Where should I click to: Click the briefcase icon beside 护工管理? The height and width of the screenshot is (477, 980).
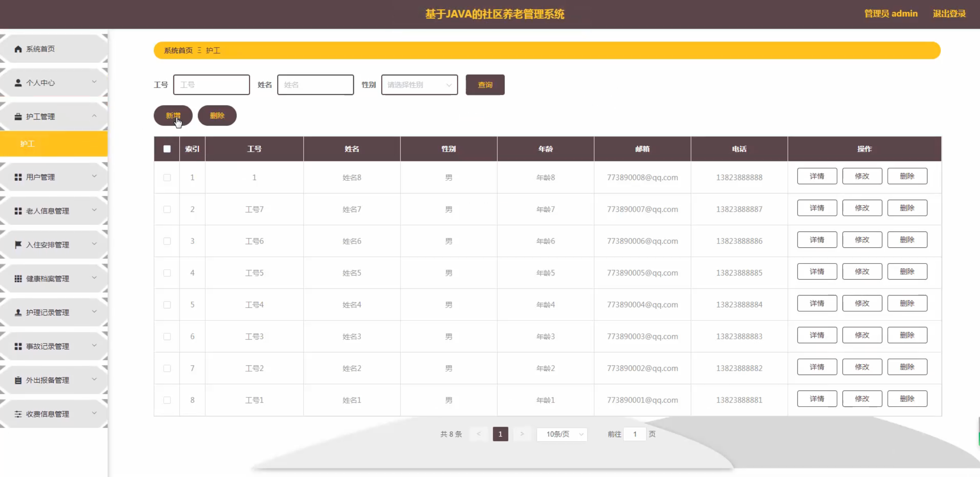point(18,117)
